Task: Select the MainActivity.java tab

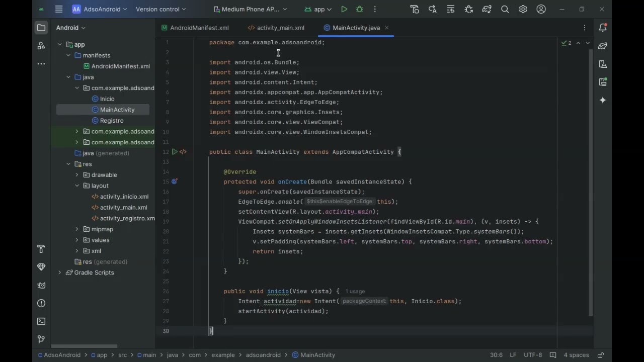Action: coord(356,28)
